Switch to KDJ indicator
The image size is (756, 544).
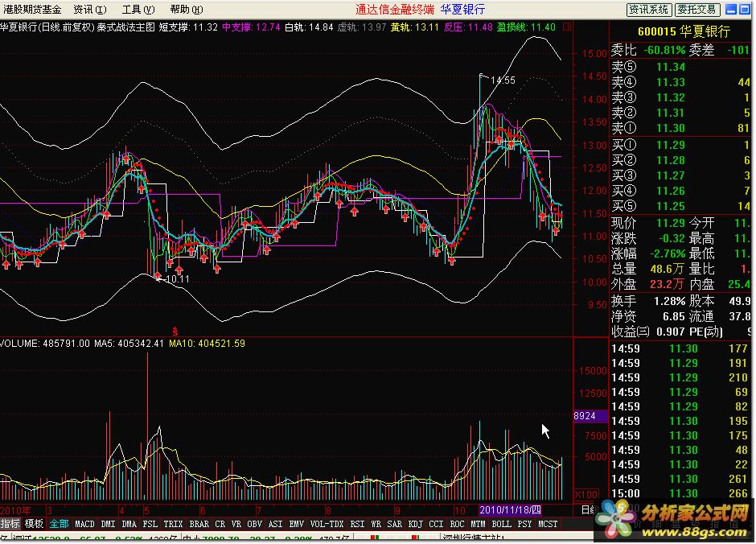416,524
